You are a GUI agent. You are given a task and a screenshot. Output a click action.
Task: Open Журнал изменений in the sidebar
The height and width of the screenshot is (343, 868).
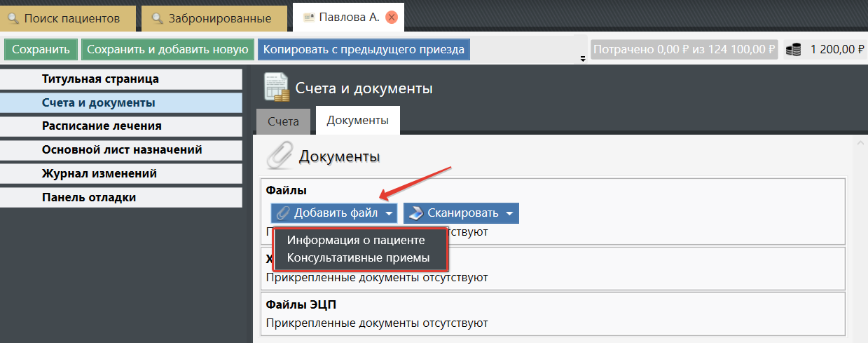coord(99,173)
